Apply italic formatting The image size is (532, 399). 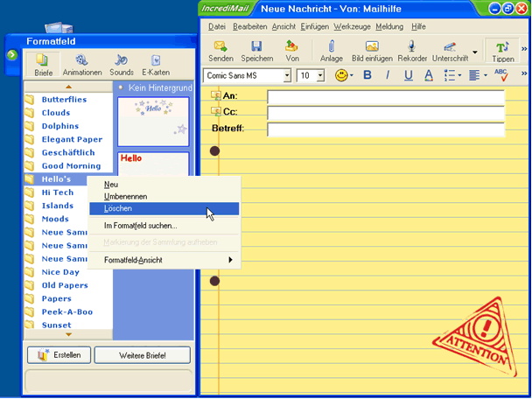tap(388, 75)
